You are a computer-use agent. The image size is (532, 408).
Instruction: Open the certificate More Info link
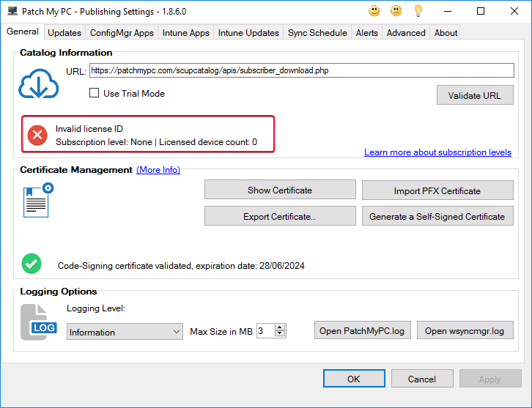(x=158, y=170)
